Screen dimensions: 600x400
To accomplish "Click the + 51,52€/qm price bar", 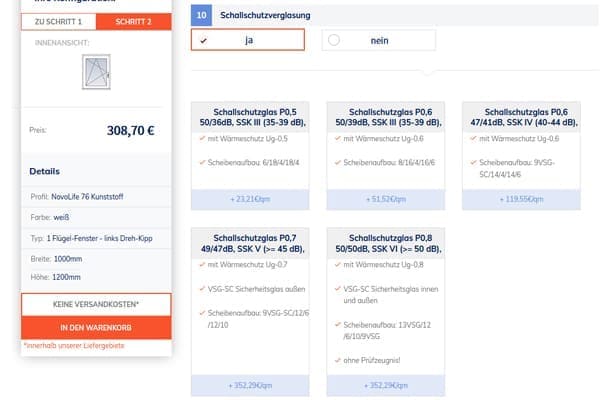I will point(383,199).
